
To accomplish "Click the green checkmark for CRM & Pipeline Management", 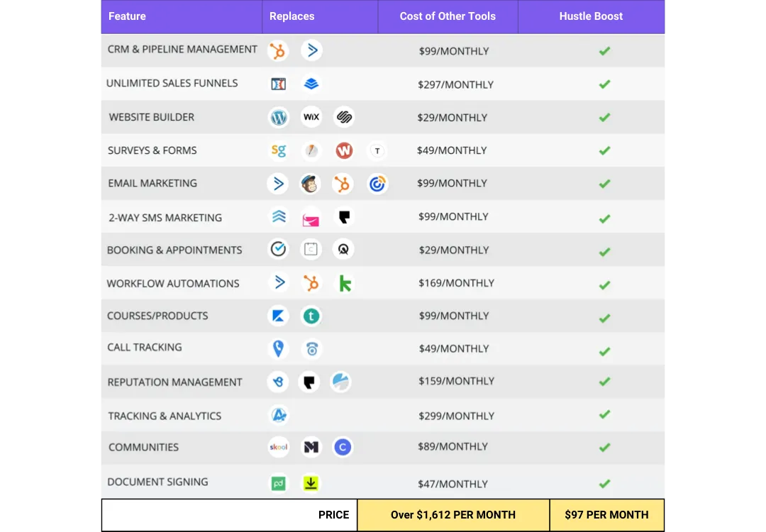I will [x=604, y=51].
